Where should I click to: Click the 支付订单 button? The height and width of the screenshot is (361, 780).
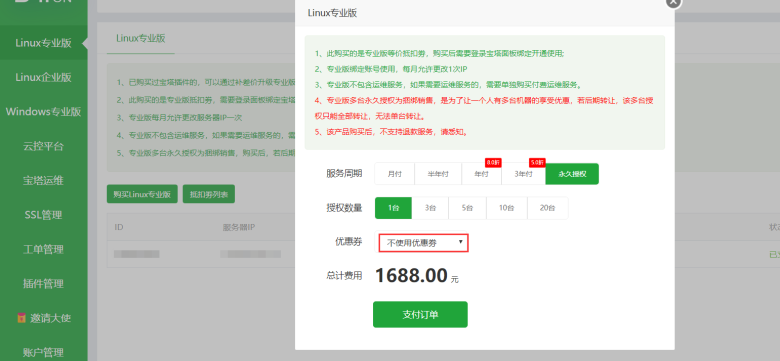click(x=420, y=314)
